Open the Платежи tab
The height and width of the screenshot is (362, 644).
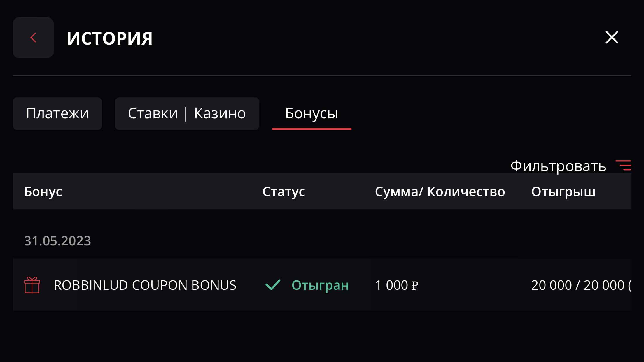coord(57,113)
